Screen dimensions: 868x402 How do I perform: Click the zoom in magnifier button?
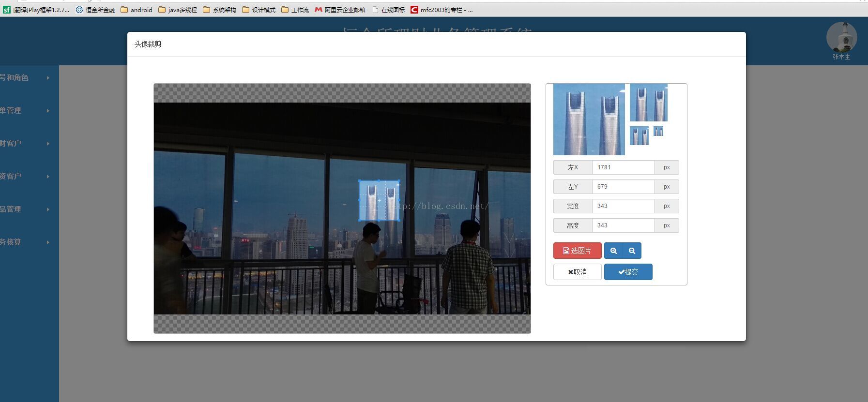[613, 251]
